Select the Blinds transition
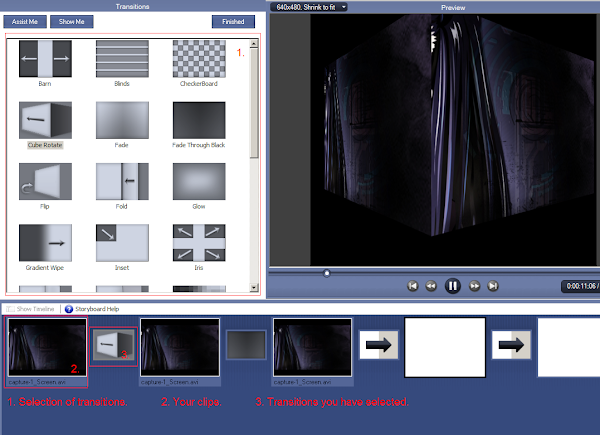The width and height of the screenshot is (600, 435). pos(122,59)
